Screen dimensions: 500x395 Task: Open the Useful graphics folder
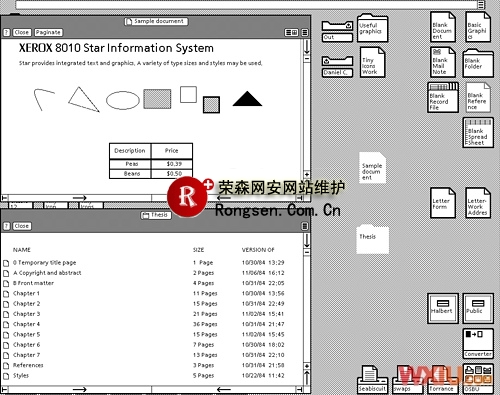(x=372, y=28)
